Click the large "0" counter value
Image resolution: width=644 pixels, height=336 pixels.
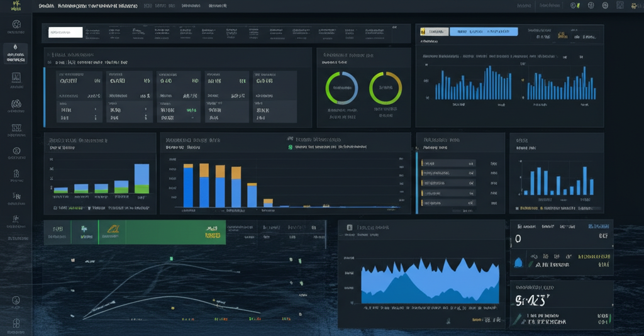[518, 238]
